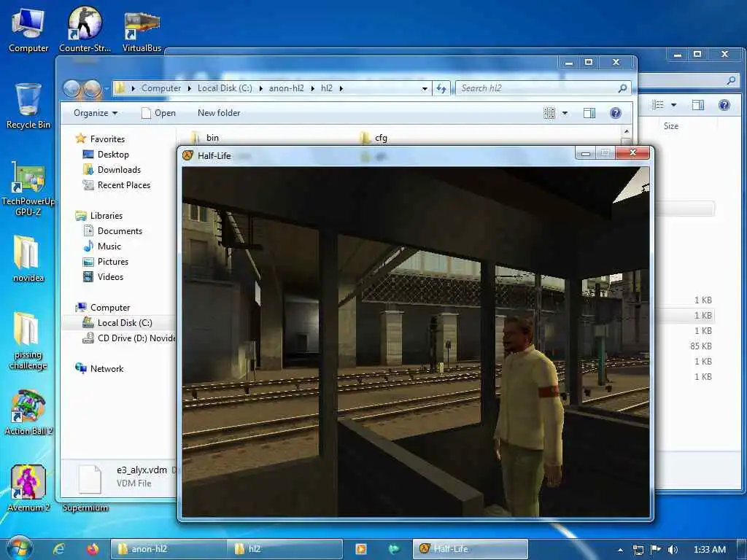Open the Organize menu
This screenshot has width=747, height=560.
[96, 113]
